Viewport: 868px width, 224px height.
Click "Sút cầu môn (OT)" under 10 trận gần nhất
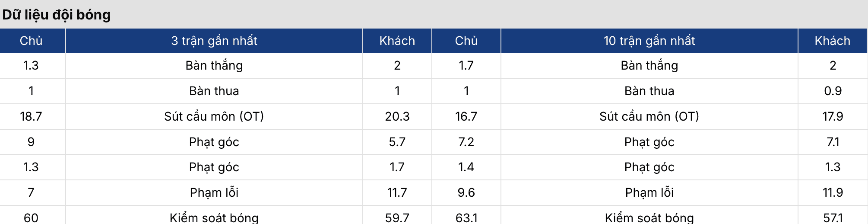[x=649, y=116]
